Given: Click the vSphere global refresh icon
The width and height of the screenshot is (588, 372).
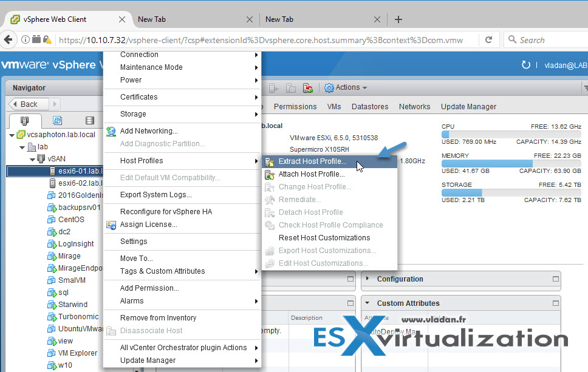Looking at the screenshot, I should (x=526, y=65).
